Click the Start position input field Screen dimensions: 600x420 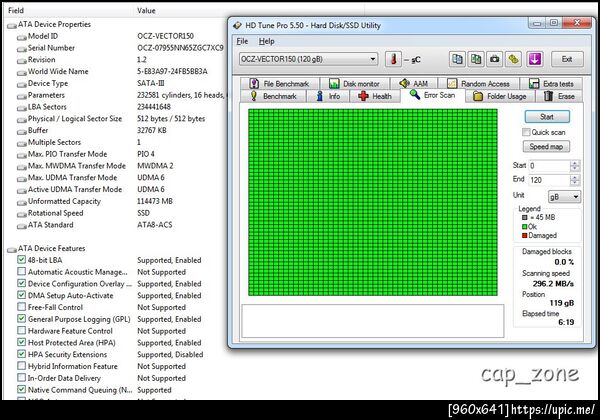pos(549,166)
